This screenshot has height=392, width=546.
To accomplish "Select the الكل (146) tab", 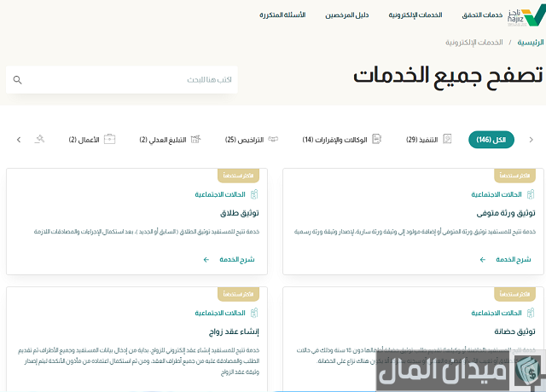I will click(x=491, y=140).
